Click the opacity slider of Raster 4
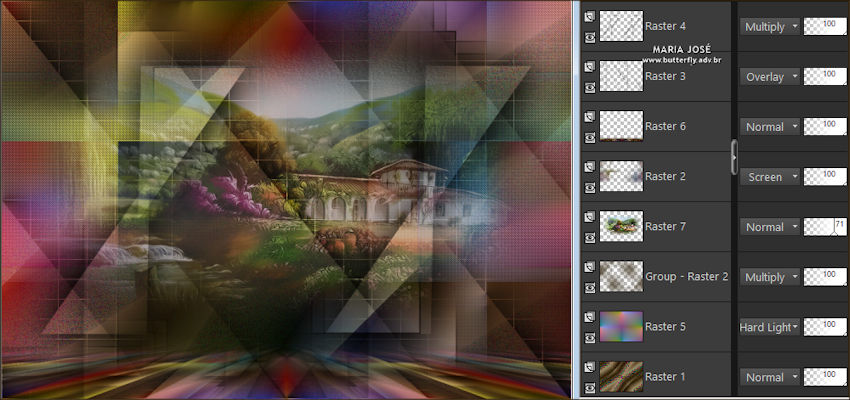Viewport: 850px width, 400px height. (x=825, y=27)
